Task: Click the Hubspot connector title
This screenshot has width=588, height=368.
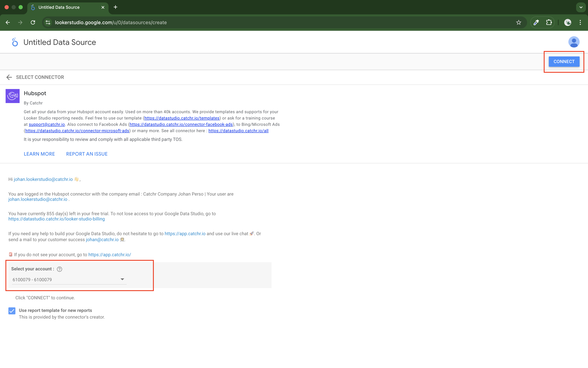Action: (35, 93)
